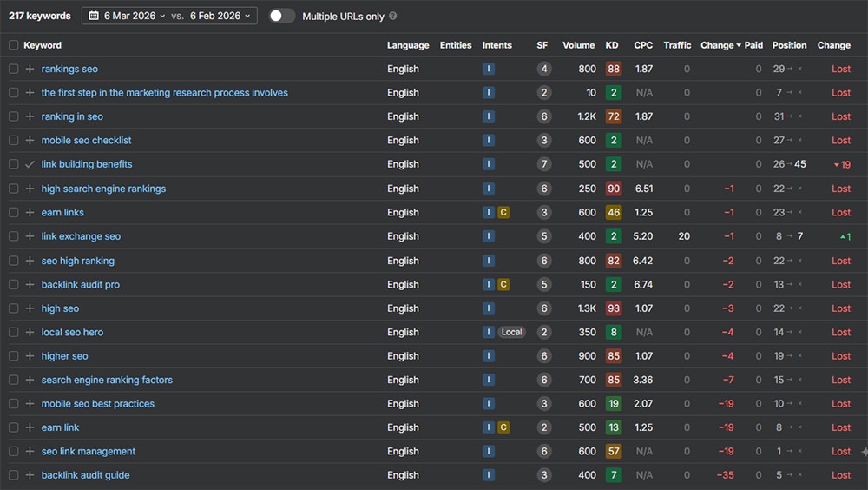The height and width of the screenshot is (490, 868).
Task: Sort by Position column header
Action: 789,45
